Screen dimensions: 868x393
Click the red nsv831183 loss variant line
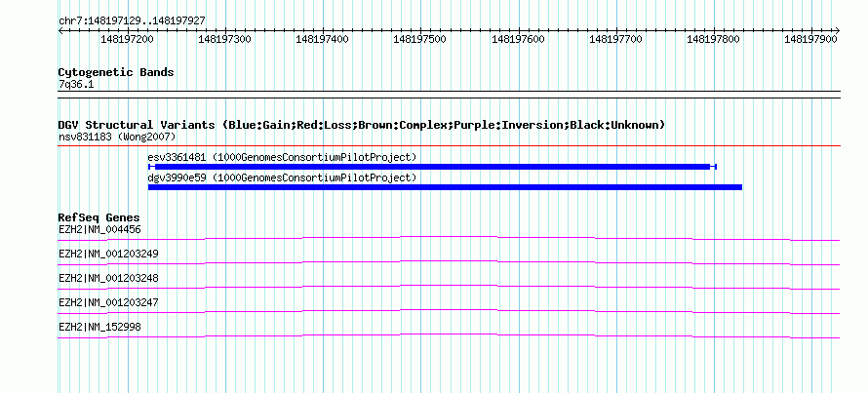(x=449, y=145)
